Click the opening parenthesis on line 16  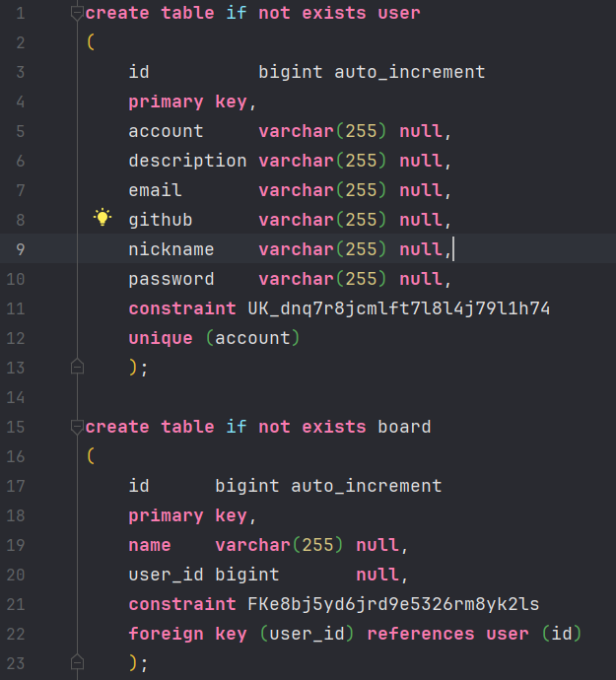click(91, 456)
